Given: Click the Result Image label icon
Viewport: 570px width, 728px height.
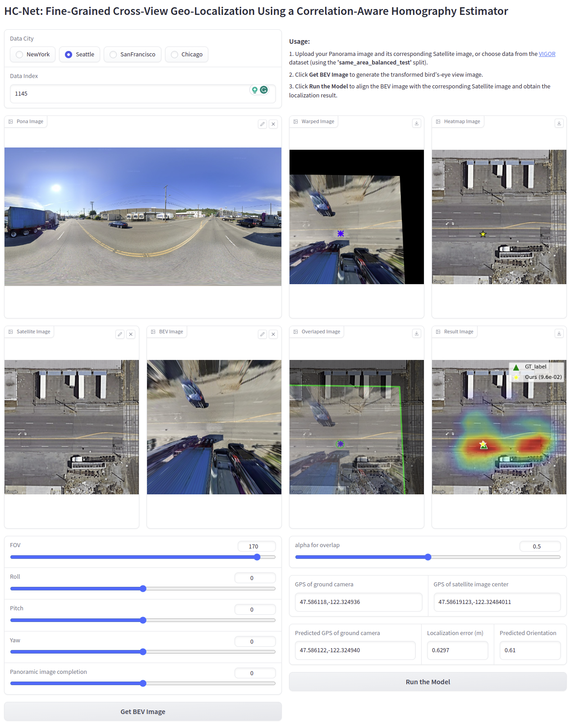Looking at the screenshot, I should click(438, 332).
